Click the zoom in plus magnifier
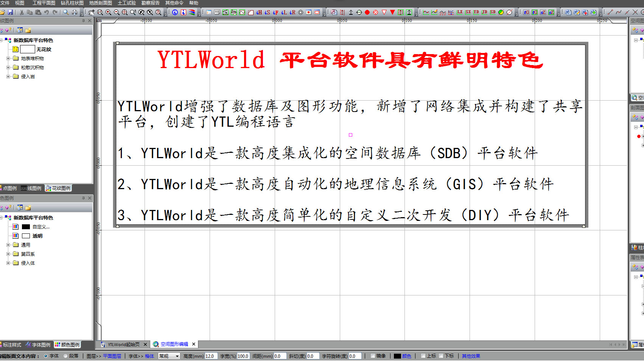This screenshot has height=362, width=644. point(108,12)
